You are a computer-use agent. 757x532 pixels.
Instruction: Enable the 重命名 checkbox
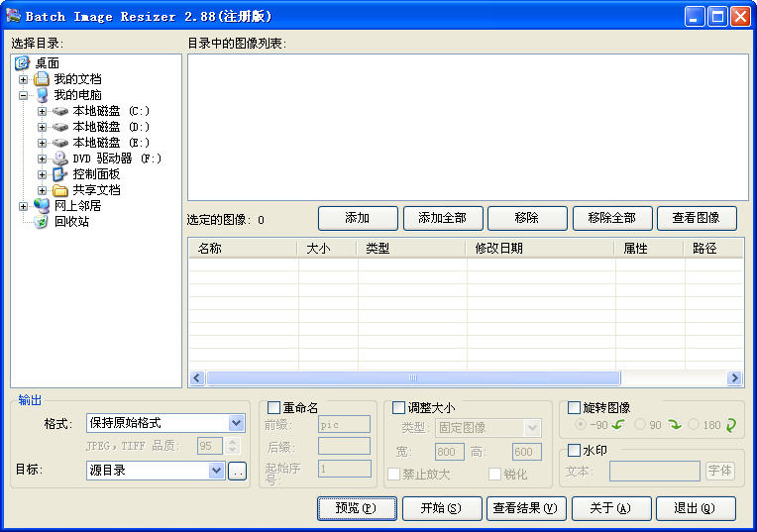[274, 407]
